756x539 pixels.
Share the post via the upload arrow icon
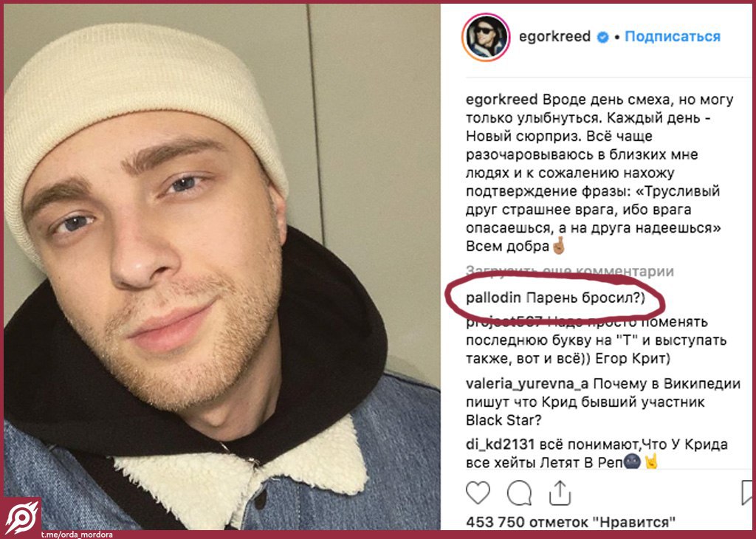point(560,492)
